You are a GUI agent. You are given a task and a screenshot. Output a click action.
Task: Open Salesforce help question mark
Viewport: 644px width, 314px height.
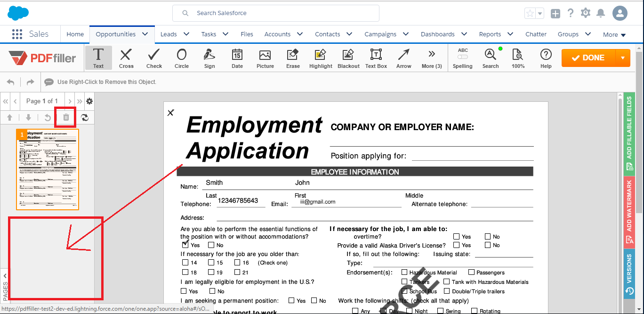571,13
